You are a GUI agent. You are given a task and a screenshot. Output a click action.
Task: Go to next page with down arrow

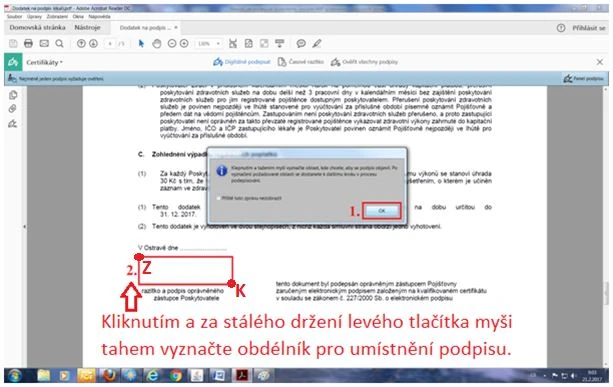93,43
